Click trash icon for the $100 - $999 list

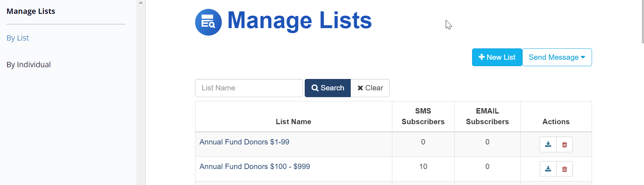click(564, 169)
